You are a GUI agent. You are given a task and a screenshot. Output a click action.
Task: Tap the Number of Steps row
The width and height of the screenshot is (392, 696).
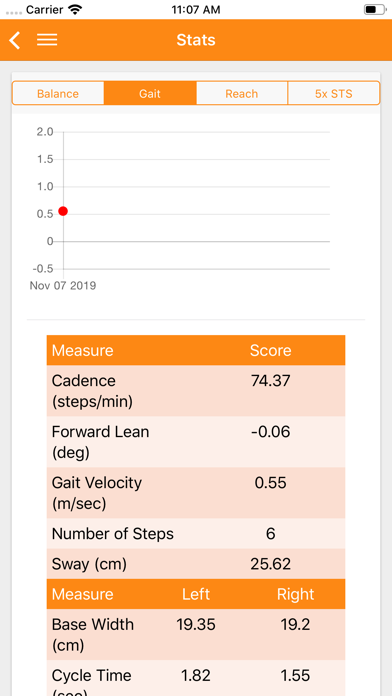196,534
